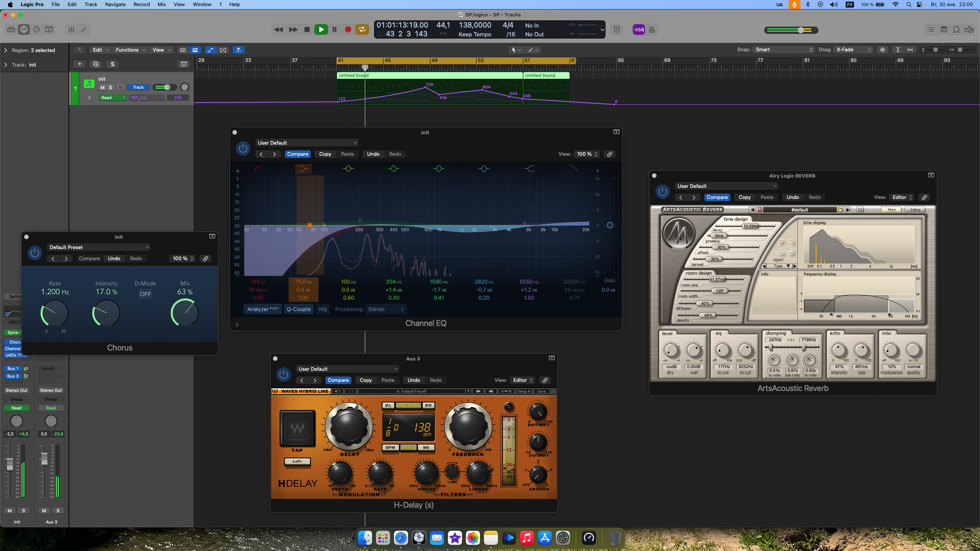The height and width of the screenshot is (551, 980).
Task: Click the Chorus Mix knob
Action: (x=185, y=313)
